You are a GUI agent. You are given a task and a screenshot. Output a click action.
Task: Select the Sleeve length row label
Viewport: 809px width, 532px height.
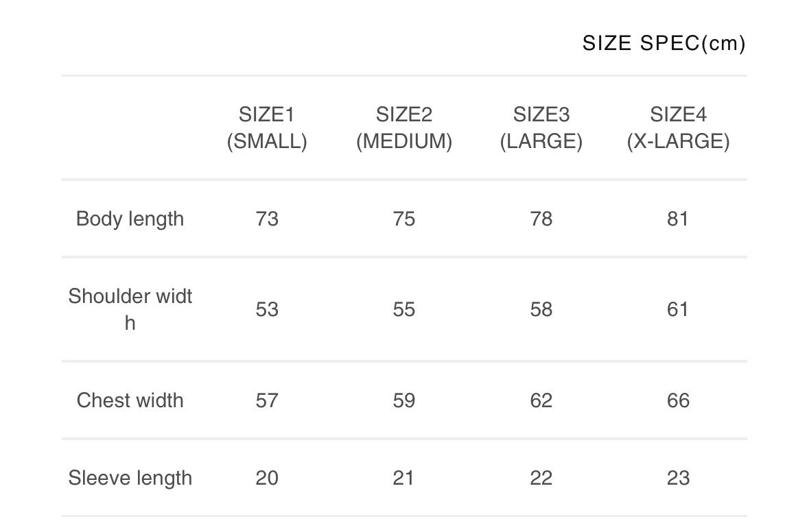130,478
